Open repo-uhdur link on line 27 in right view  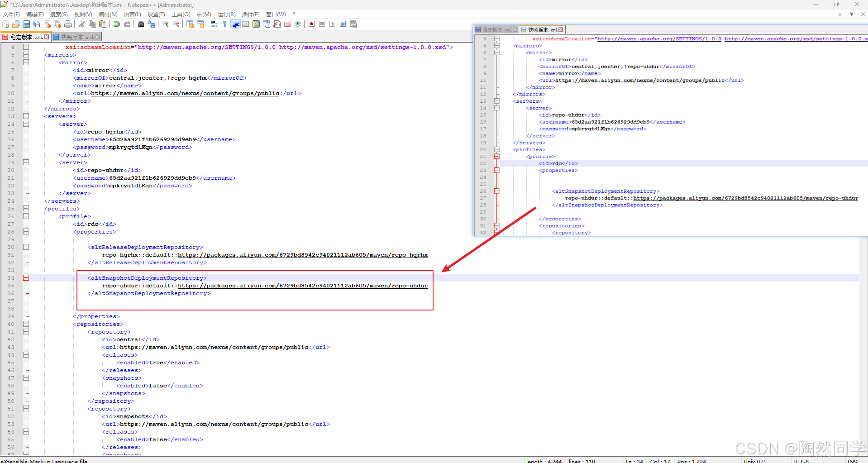click(745, 198)
